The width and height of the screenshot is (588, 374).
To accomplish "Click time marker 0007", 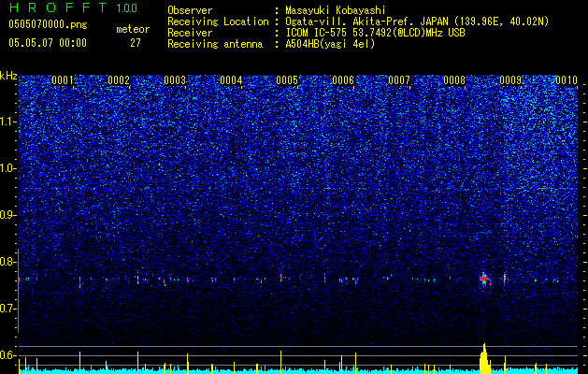I will pos(399,80).
